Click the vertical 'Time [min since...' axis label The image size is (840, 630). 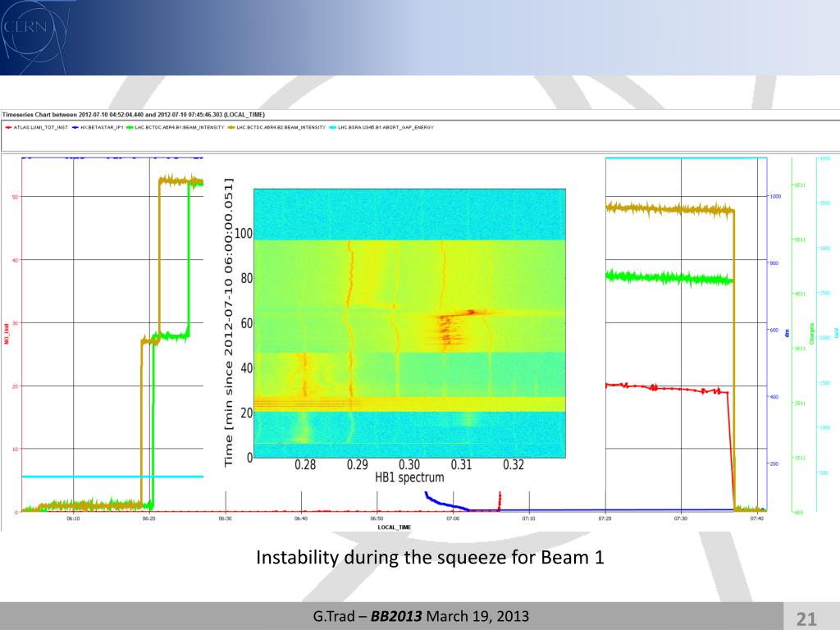tap(229, 322)
